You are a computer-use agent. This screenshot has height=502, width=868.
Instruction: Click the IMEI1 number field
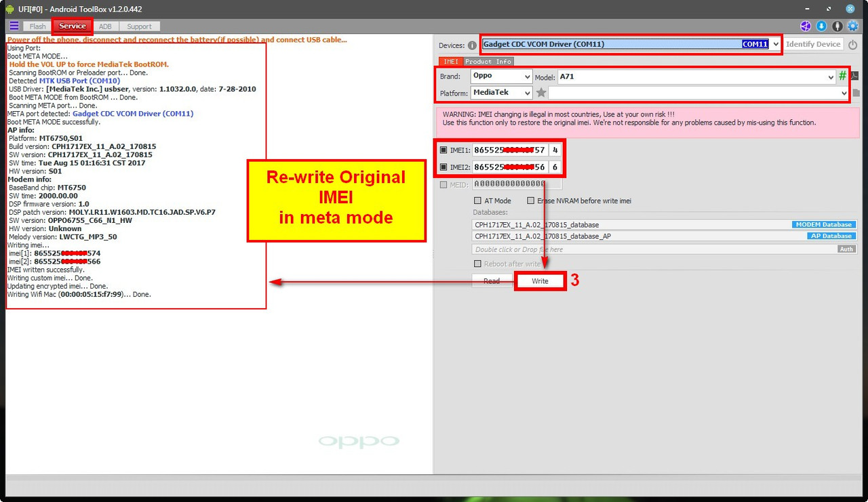[510, 150]
